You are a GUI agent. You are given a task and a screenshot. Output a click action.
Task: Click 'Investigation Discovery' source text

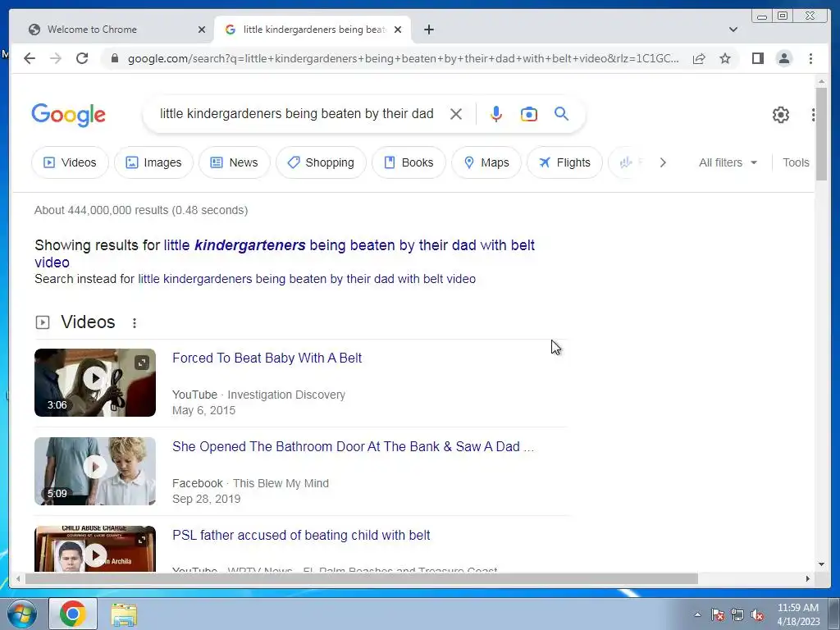(286, 395)
